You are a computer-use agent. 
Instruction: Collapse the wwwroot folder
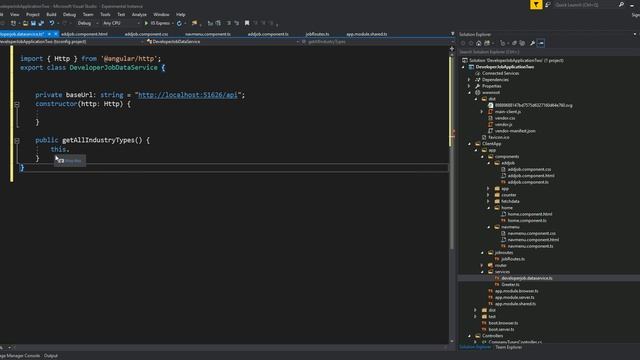click(469, 93)
